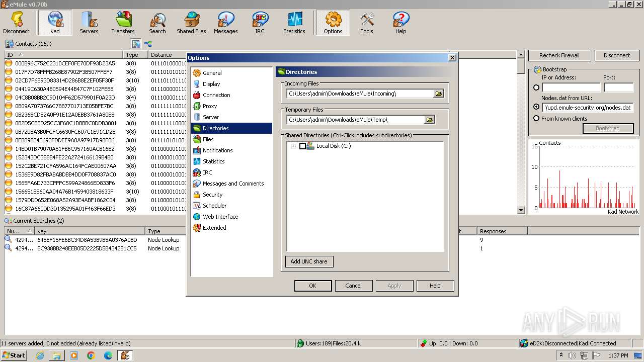
Task: Open Chrome from the taskbar
Action: click(x=91, y=355)
